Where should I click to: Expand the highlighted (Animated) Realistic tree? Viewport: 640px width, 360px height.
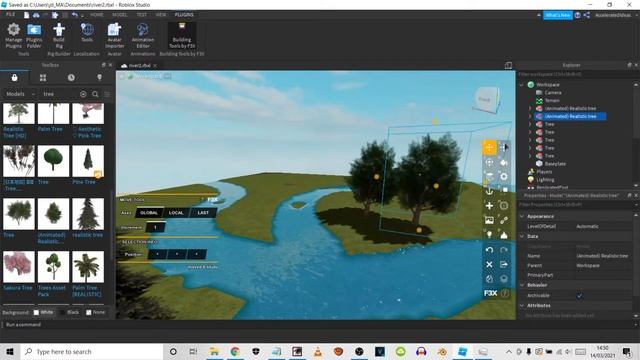[x=530, y=116]
